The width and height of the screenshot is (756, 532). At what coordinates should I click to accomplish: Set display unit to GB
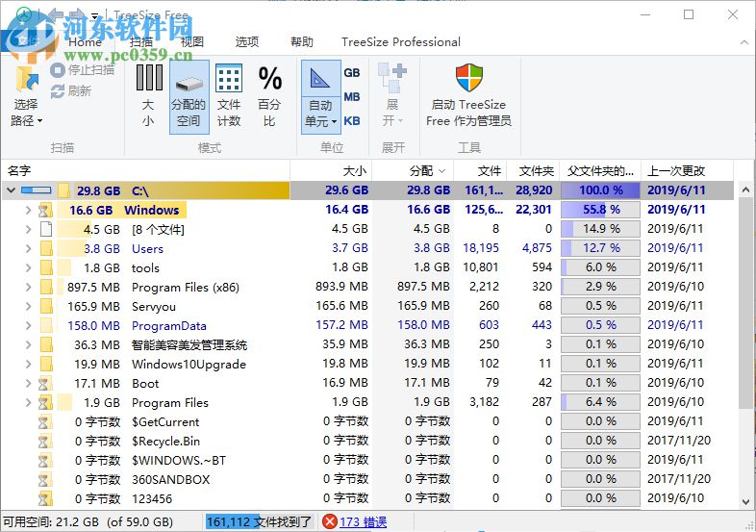(352, 73)
